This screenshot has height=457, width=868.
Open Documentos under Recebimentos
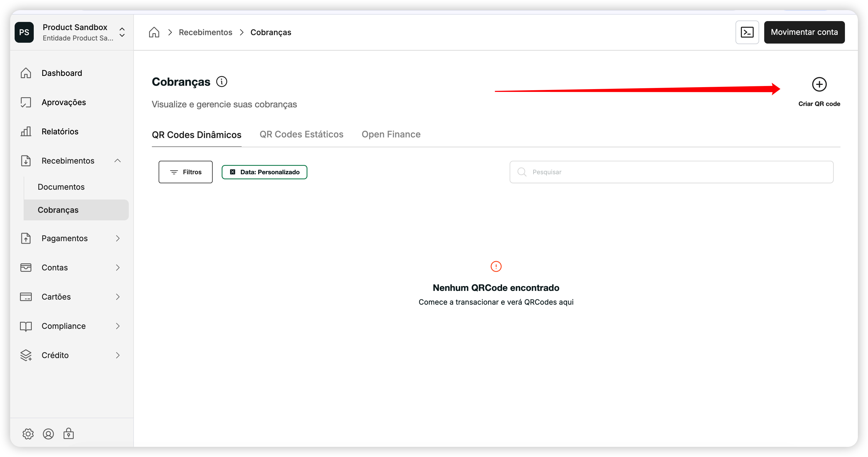[x=61, y=187]
